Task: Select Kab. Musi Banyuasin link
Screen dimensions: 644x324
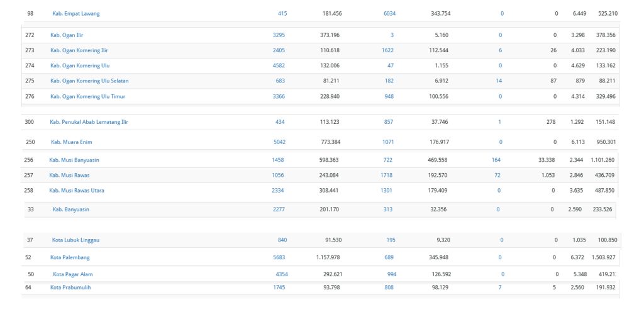Action: click(x=74, y=160)
